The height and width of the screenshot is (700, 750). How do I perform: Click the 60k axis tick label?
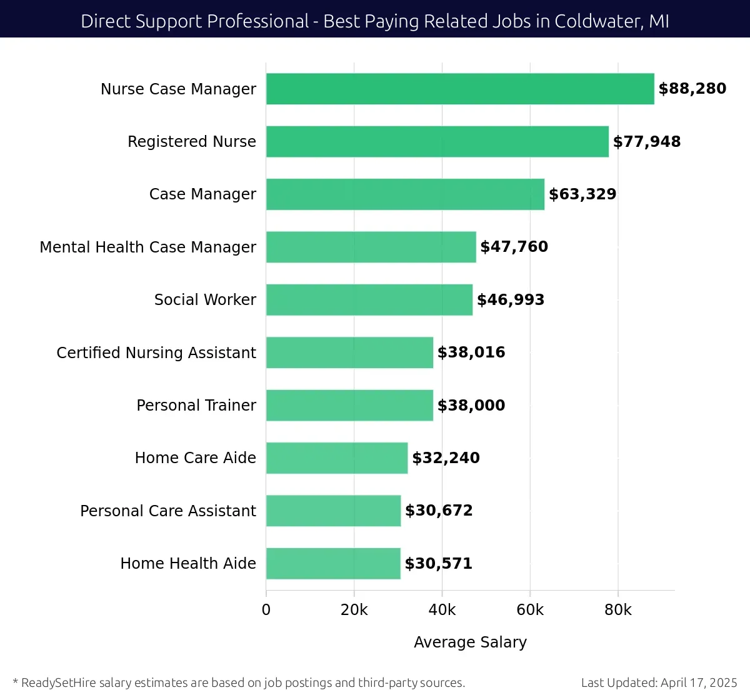(x=530, y=610)
